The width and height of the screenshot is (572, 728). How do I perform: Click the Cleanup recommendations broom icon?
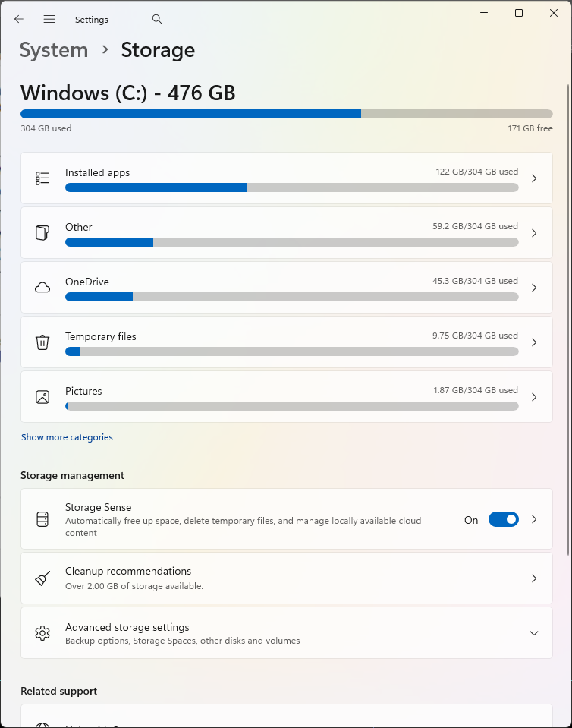42,578
